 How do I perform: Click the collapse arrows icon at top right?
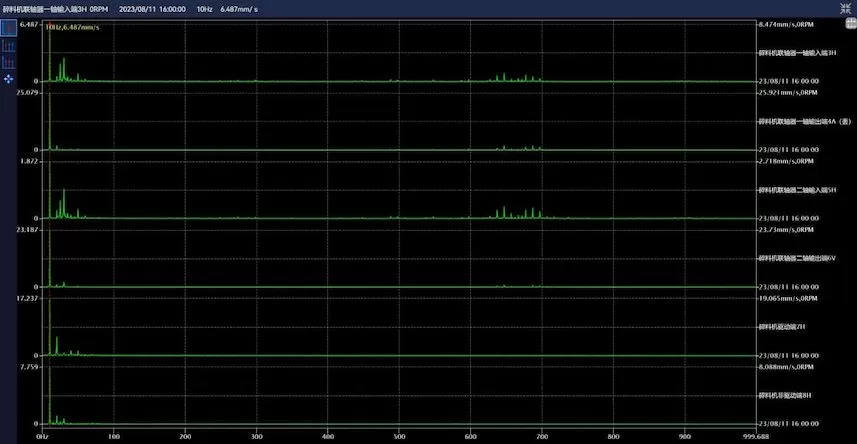click(x=847, y=8)
